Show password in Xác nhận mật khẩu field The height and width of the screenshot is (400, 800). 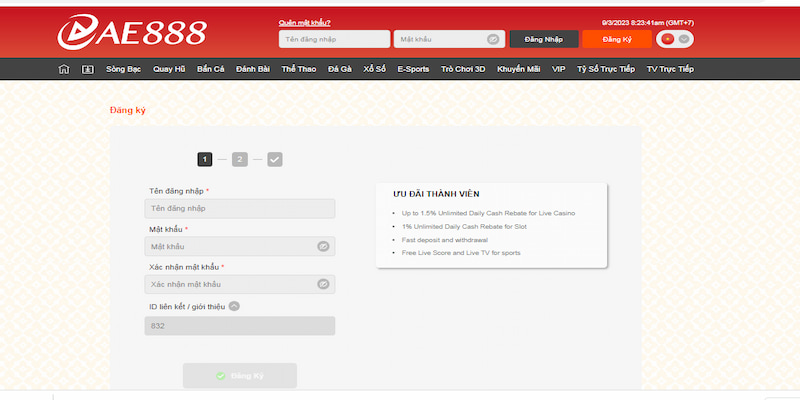tap(323, 284)
